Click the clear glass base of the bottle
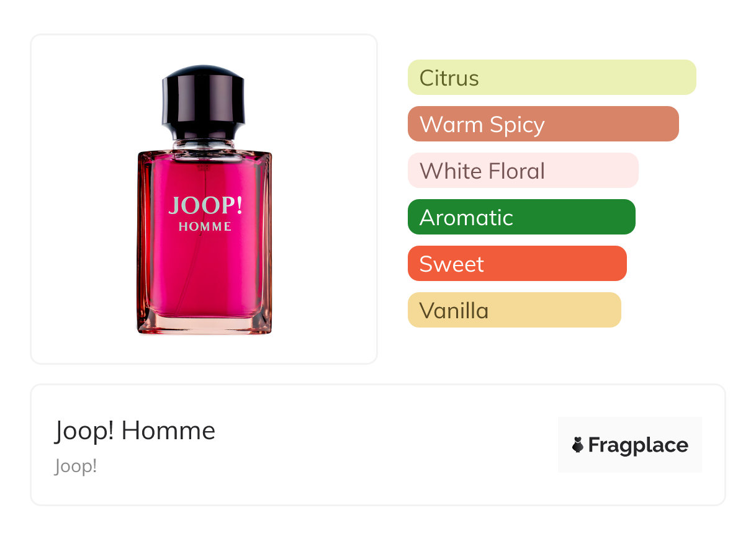This screenshot has height=536, width=756. [x=204, y=324]
